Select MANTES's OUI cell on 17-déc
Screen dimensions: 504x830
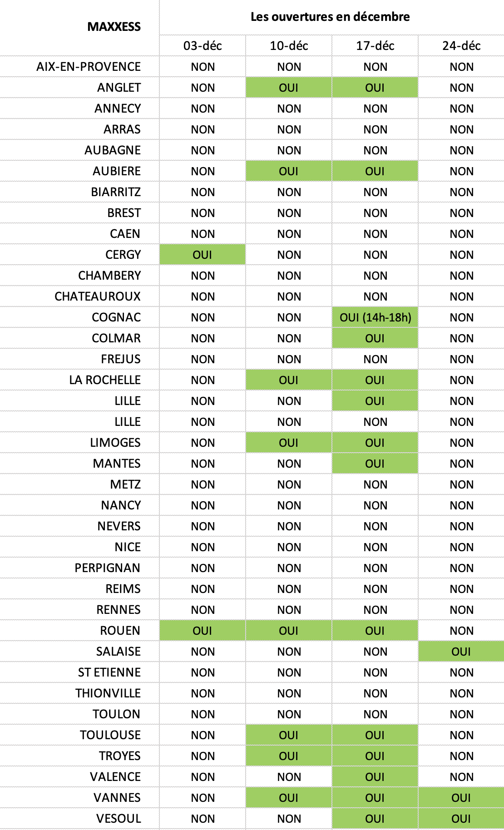tap(375, 464)
